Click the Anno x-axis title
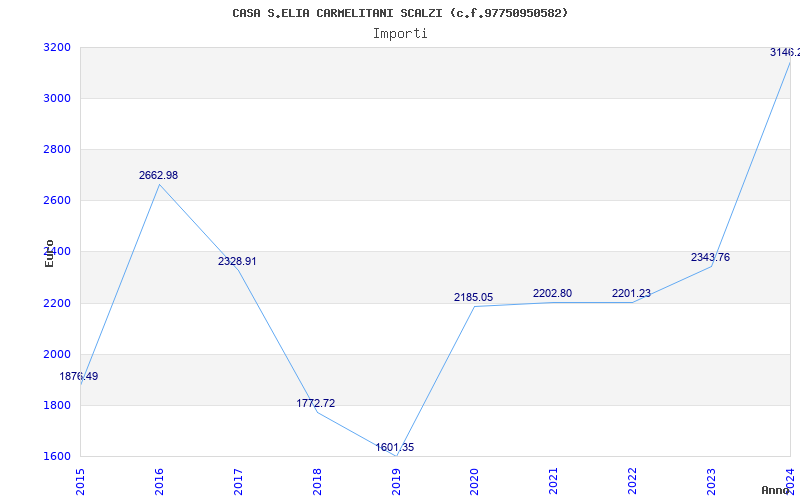 pos(775,490)
